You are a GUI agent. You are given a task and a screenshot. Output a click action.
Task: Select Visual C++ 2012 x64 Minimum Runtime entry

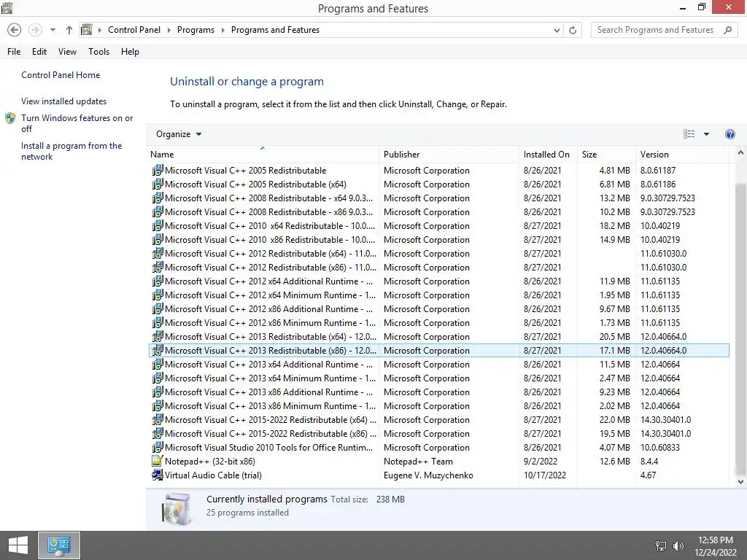(438, 295)
